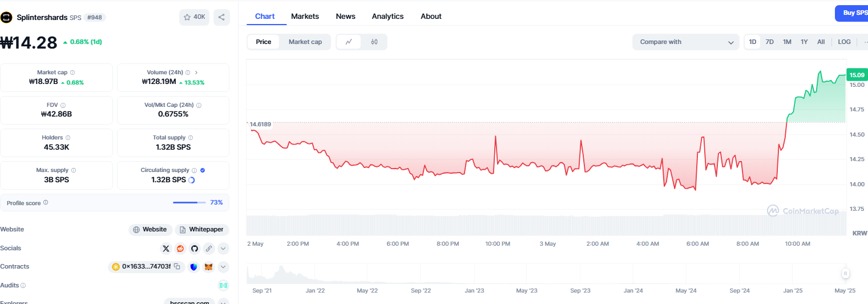
Task: Click the Splintershards coin logo icon
Action: [x=6, y=17]
